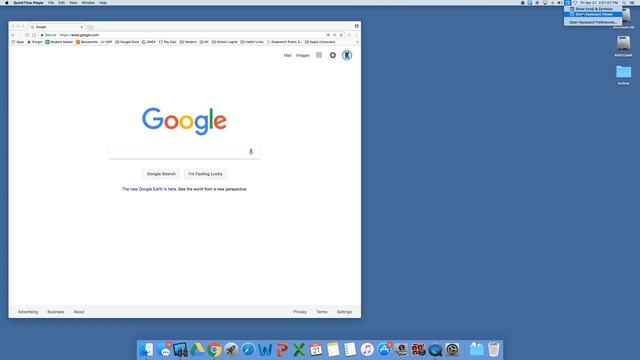The width and height of the screenshot is (640, 360).
Task: Open the File menu
Action: (x=51, y=3)
